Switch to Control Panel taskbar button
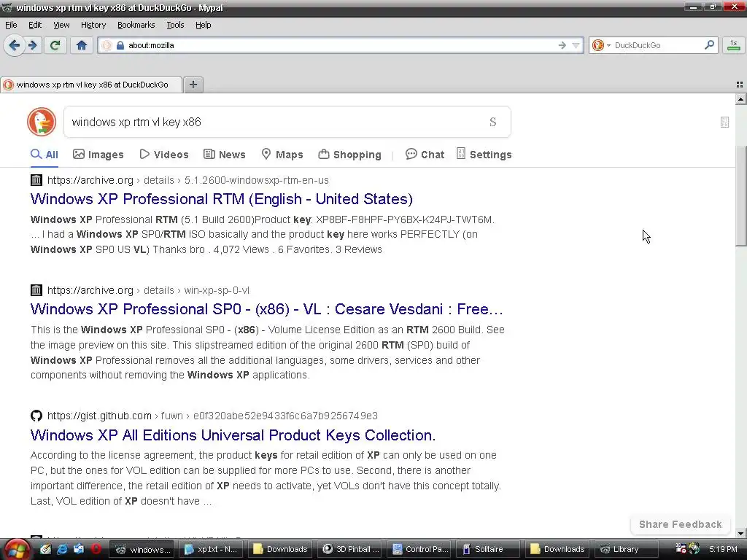Viewport: 747px width, 560px height. (419, 549)
